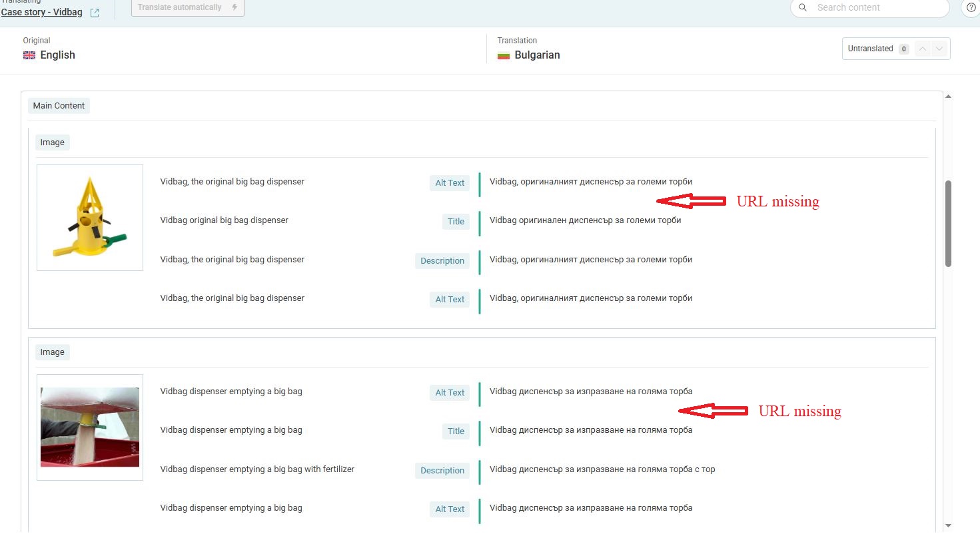Viewport: 980px width, 542px height.
Task: Open the Case story - Vidbag link
Action: pos(42,12)
